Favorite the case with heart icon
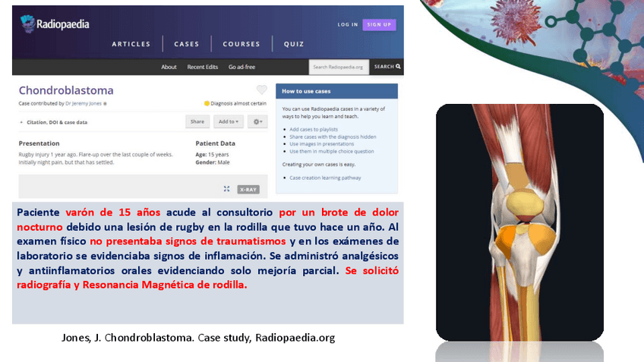Viewport: 644px width, 362px height. pos(261,90)
